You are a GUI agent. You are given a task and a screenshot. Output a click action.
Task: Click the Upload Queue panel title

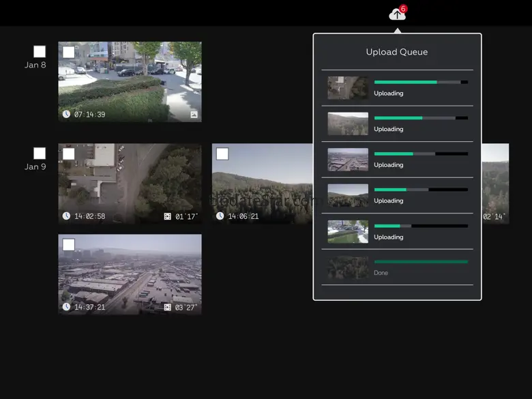tap(397, 52)
